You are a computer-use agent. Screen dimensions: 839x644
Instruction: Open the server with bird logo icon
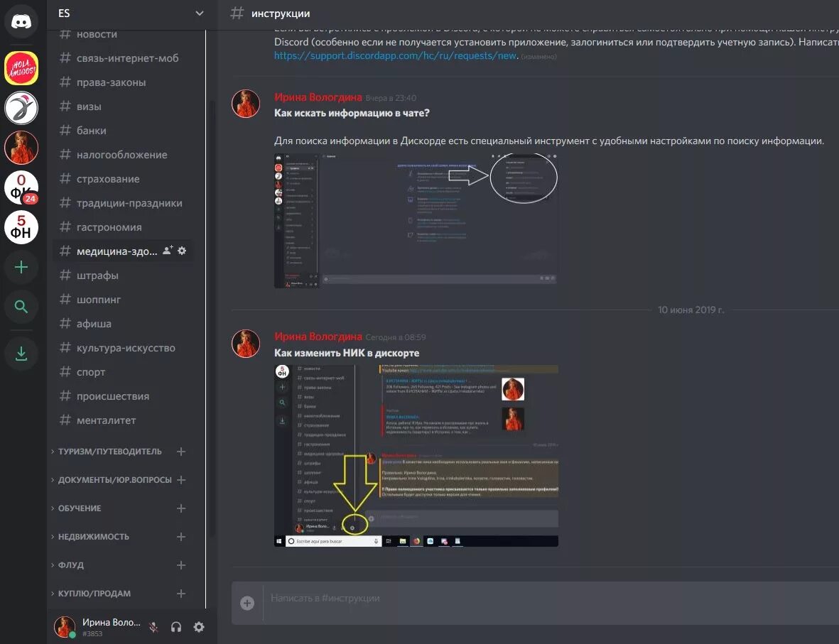coord(21,108)
